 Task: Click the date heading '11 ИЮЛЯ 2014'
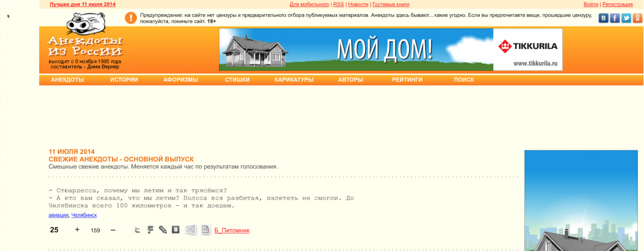pos(72,152)
